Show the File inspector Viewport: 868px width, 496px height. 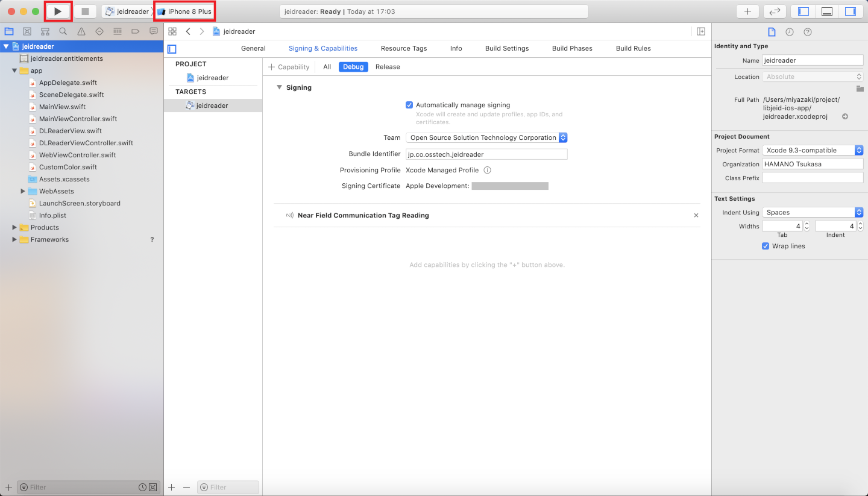[772, 32]
